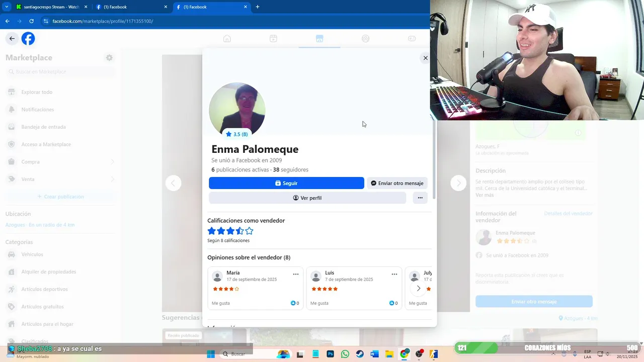Go to Facebook Home icon in top nav
644x362 pixels.
tap(227, 39)
